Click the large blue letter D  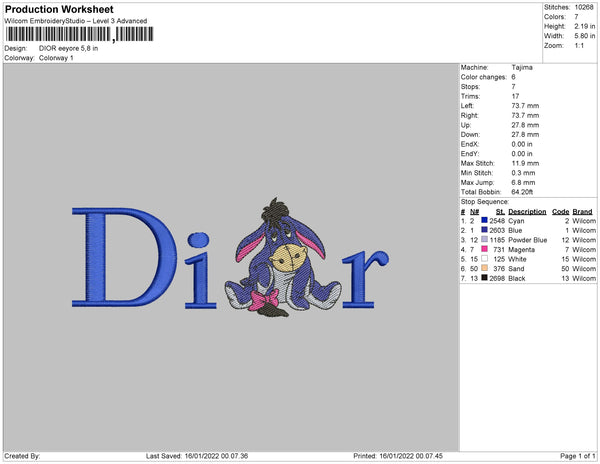click(124, 257)
